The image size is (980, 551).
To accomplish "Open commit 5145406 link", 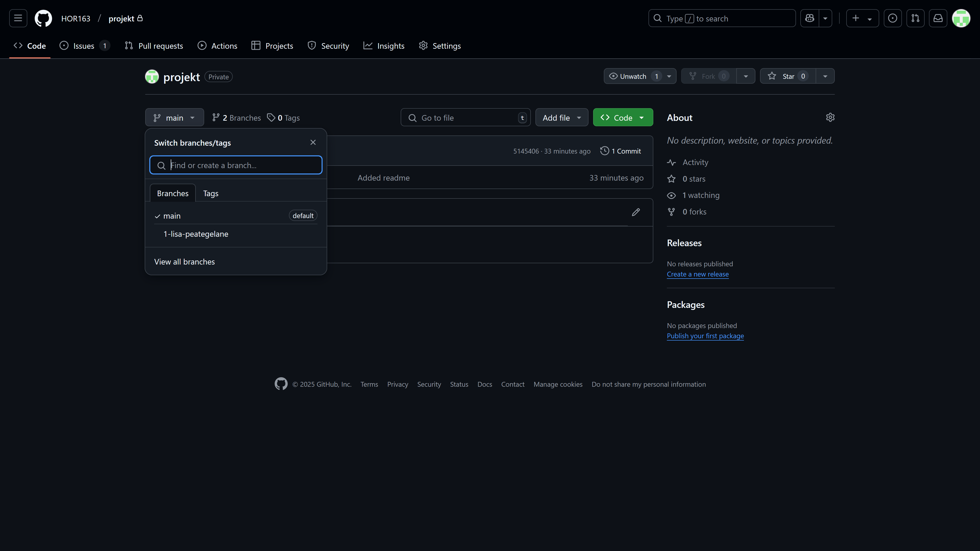I will [x=526, y=151].
